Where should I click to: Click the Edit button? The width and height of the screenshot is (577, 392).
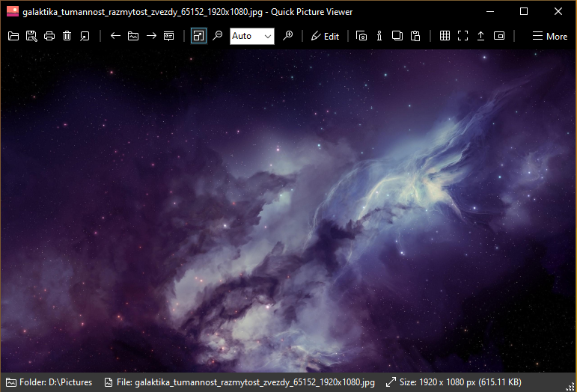pyautogui.click(x=325, y=36)
